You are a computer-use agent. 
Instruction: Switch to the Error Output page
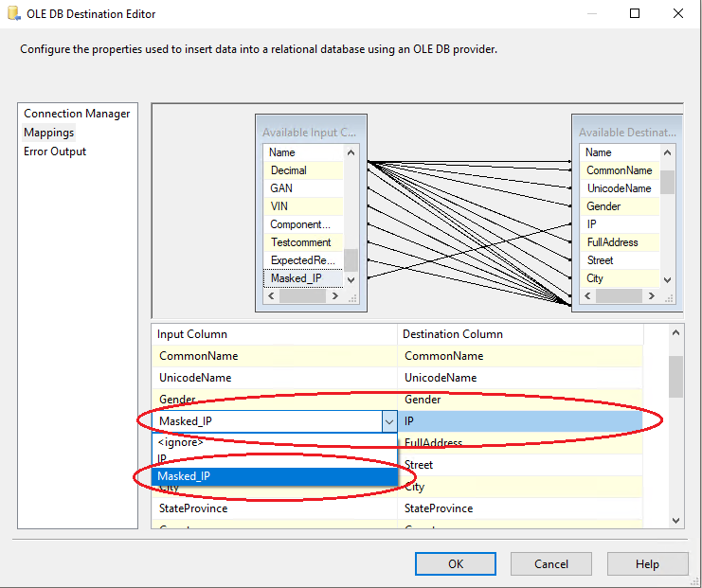[55, 151]
